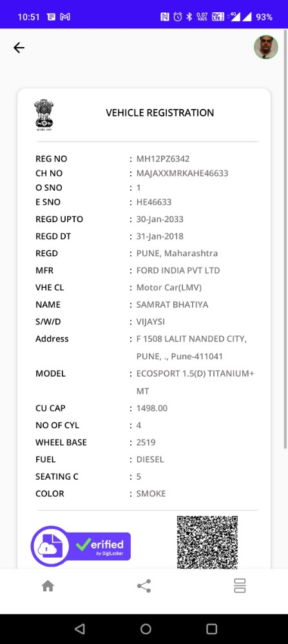Go to Home via house icon
The image size is (288, 644).
48,585
